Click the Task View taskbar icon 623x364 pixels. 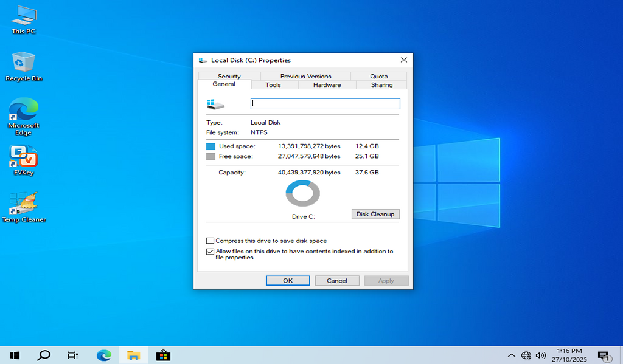pyautogui.click(x=73, y=355)
